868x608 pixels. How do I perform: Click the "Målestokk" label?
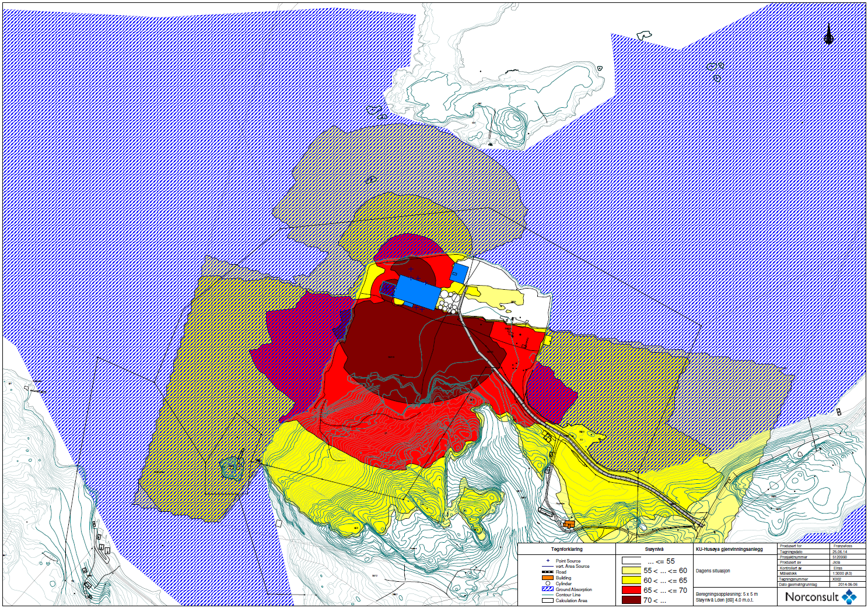pos(788,573)
